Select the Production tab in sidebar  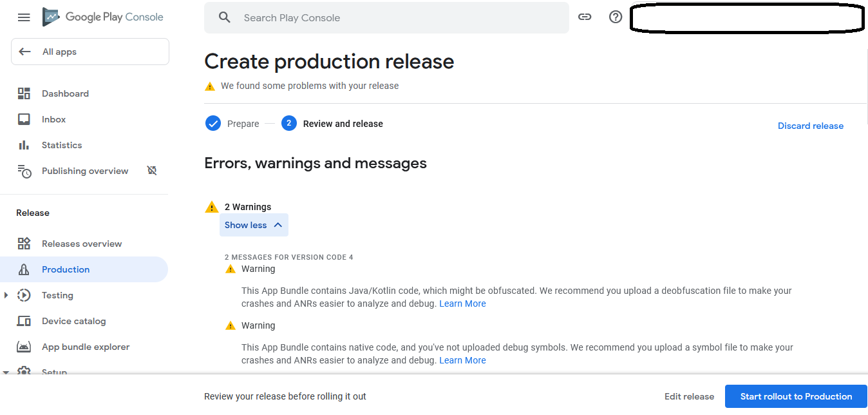pyautogui.click(x=64, y=269)
